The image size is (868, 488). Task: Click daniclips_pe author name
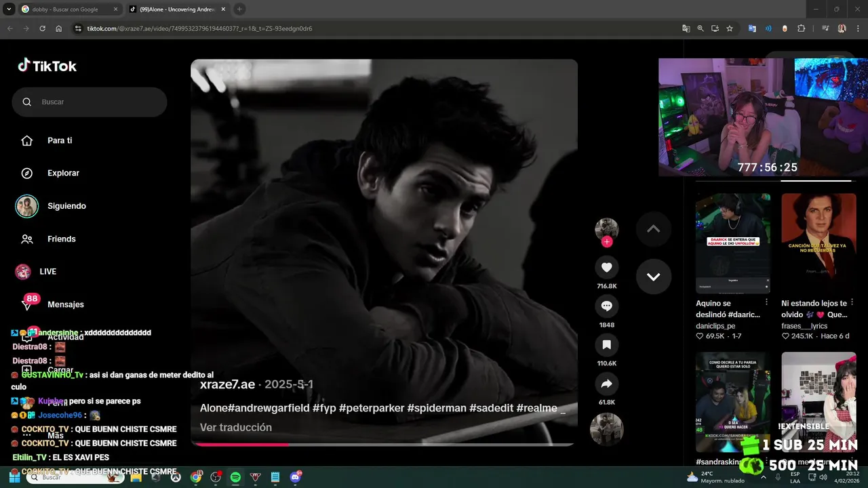click(715, 326)
